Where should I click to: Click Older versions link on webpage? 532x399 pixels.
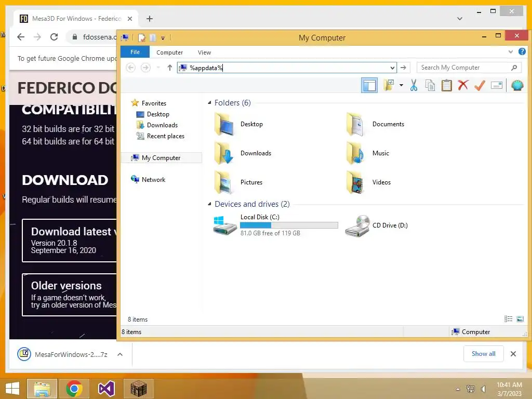[69, 295]
